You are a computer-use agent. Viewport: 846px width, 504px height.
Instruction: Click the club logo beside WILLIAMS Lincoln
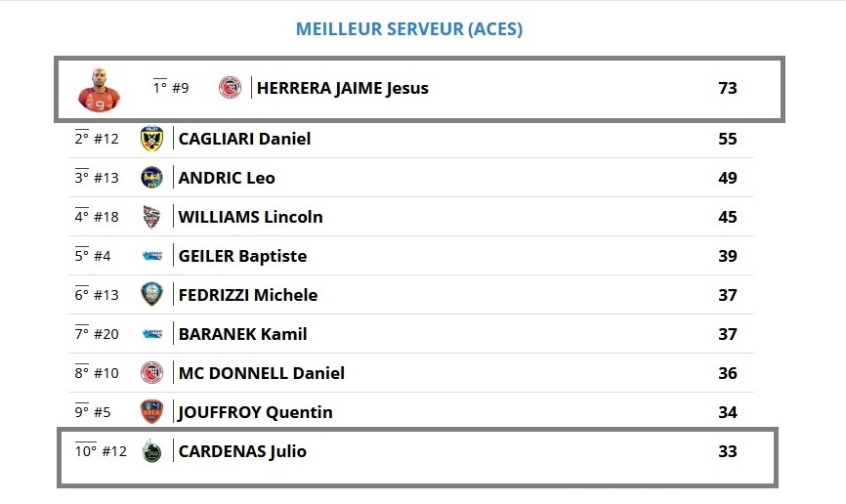click(x=151, y=217)
